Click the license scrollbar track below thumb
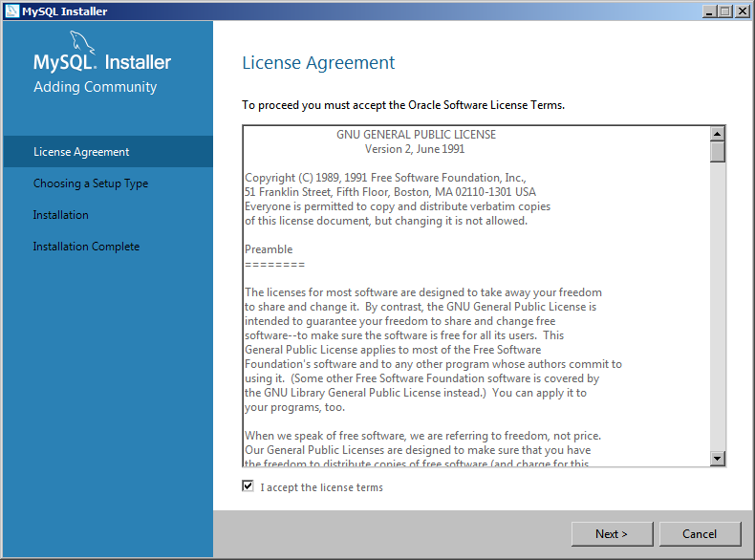The height and width of the screenshot is (560, 755). (x=718, y=307)
